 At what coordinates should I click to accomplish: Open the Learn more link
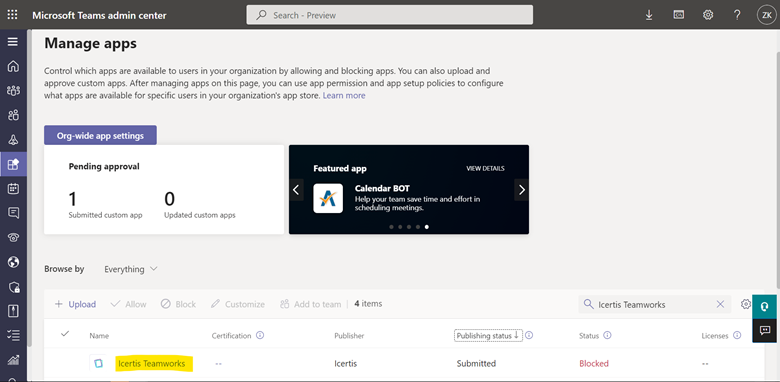coord(344,96)
